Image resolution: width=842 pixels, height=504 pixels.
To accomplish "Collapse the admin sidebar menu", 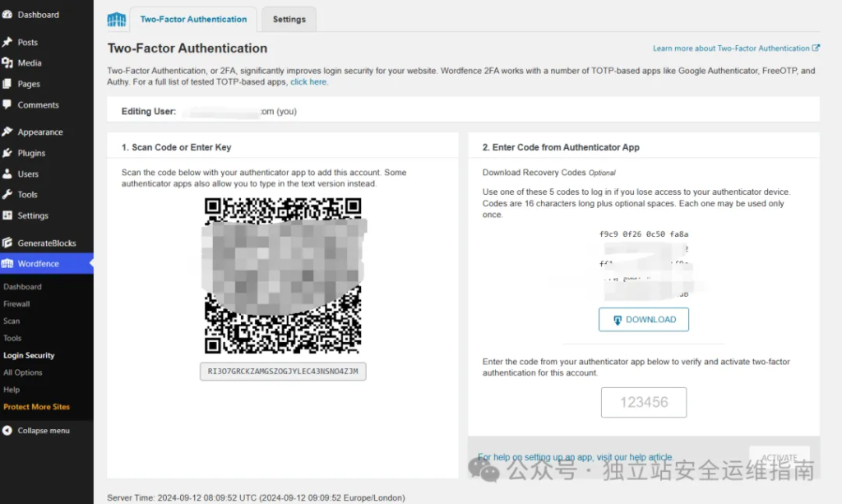I will tap(44, 431).
